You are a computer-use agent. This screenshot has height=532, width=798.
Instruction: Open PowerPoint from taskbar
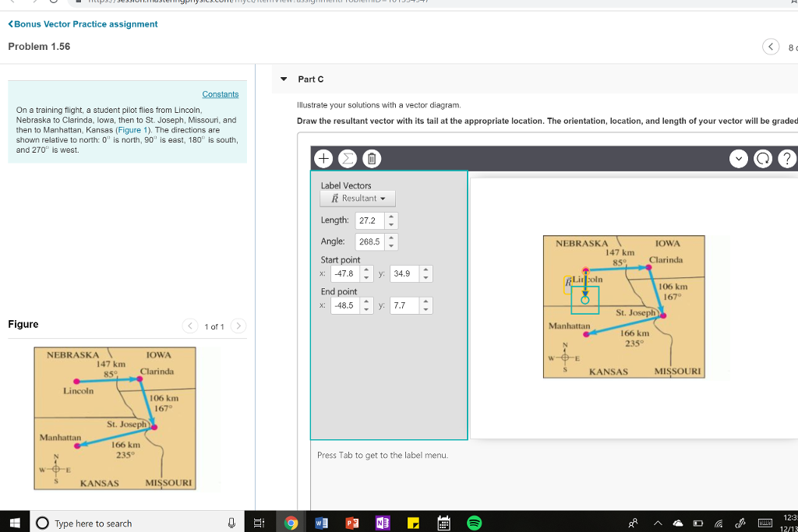[351, 523]
